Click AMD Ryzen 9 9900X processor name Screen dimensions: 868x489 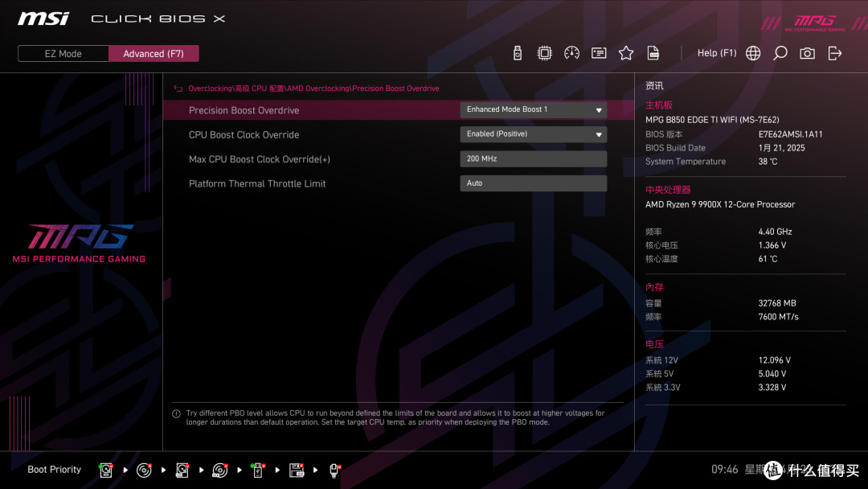tap(719, 204)
